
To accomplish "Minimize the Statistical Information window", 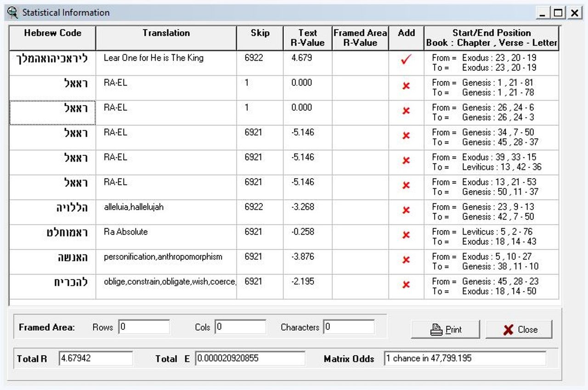I will coord(543,13).
